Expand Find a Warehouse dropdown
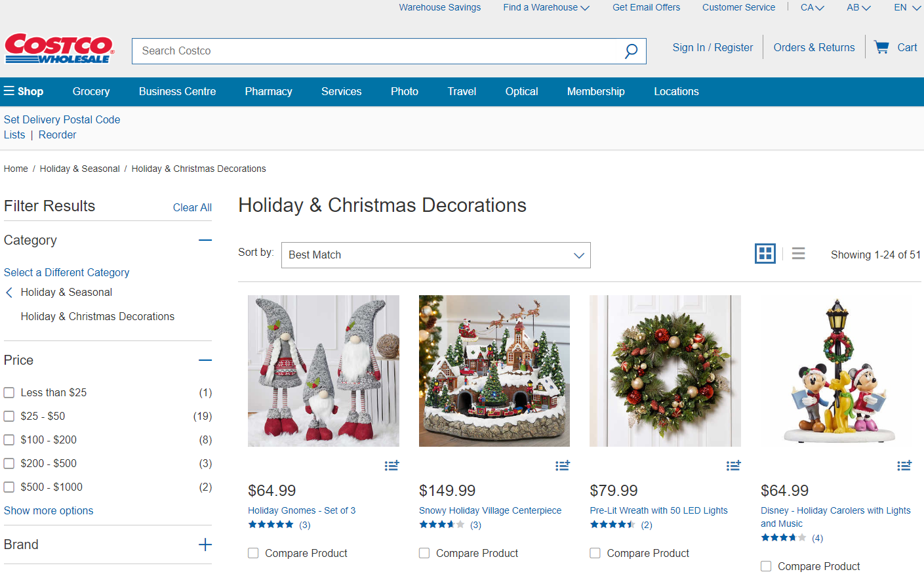 546,7
